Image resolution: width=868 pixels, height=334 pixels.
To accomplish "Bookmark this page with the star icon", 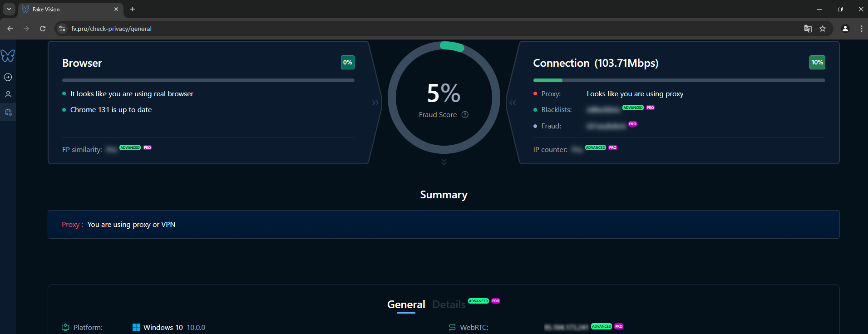I will point(822,29).
